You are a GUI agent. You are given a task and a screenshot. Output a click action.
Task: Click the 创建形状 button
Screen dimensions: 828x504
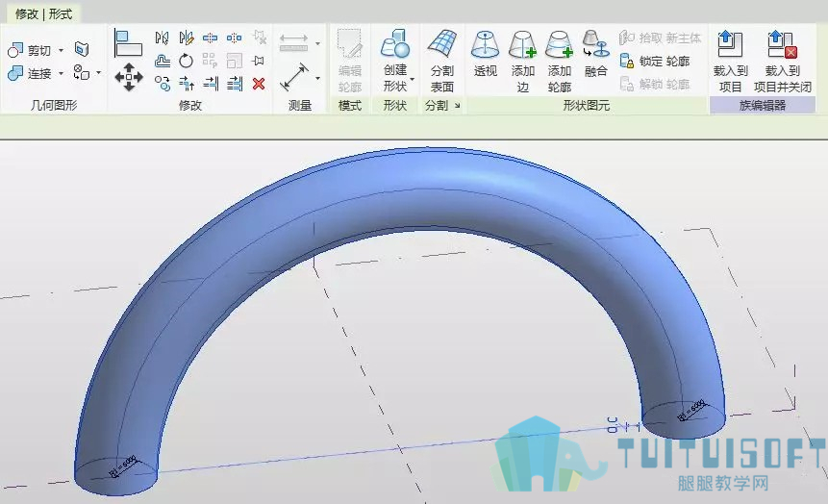click(395, 61)
